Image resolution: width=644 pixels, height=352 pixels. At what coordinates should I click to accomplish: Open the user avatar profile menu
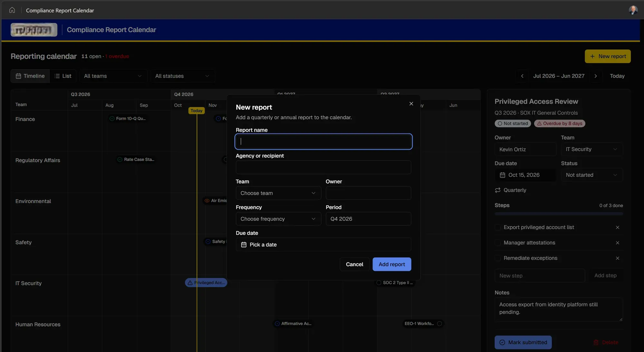(x=633, y=10)
